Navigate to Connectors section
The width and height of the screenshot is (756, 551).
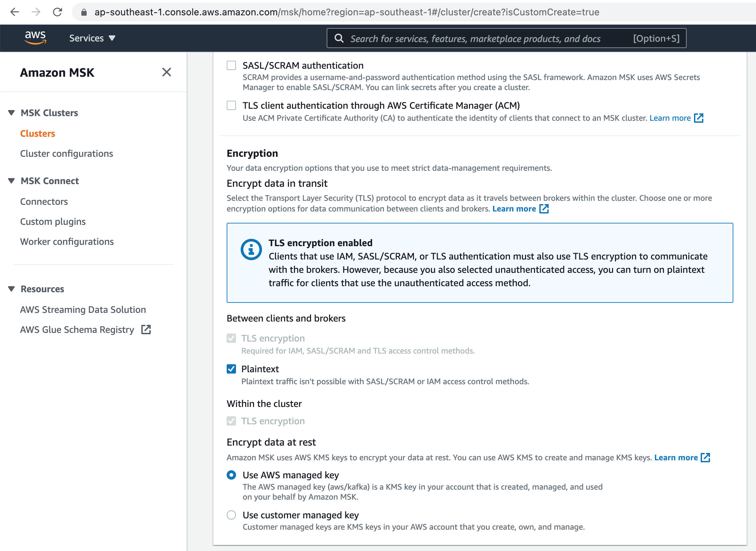45,201
